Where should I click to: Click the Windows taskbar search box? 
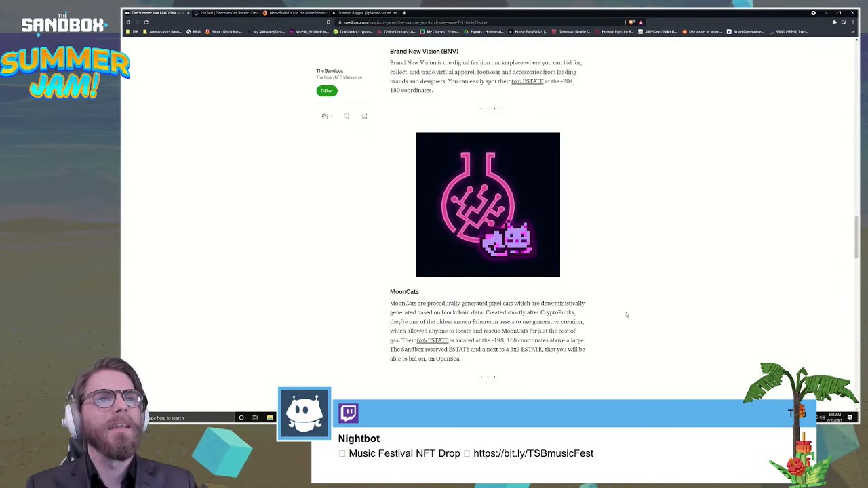click(x=190, y=418)
